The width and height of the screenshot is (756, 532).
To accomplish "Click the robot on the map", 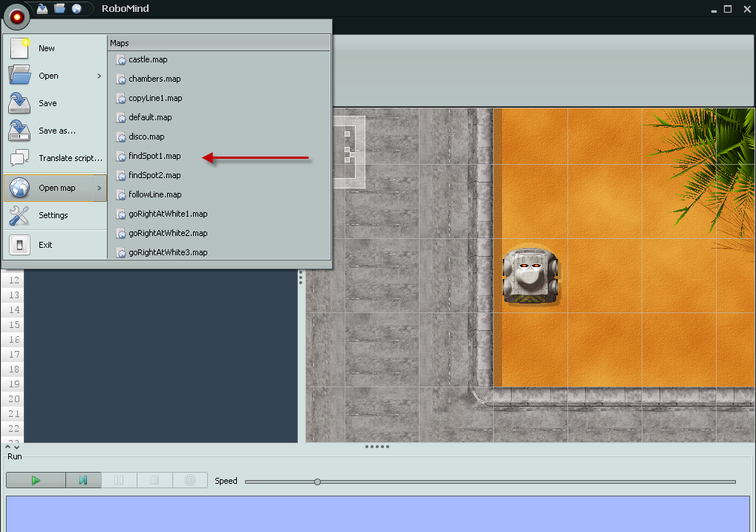I will point(530,276).
